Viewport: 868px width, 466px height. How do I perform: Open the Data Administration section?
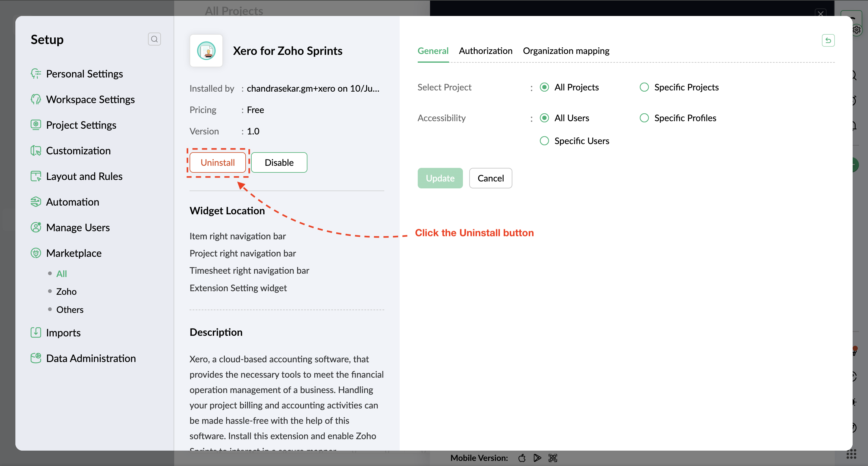click(91, 358)
